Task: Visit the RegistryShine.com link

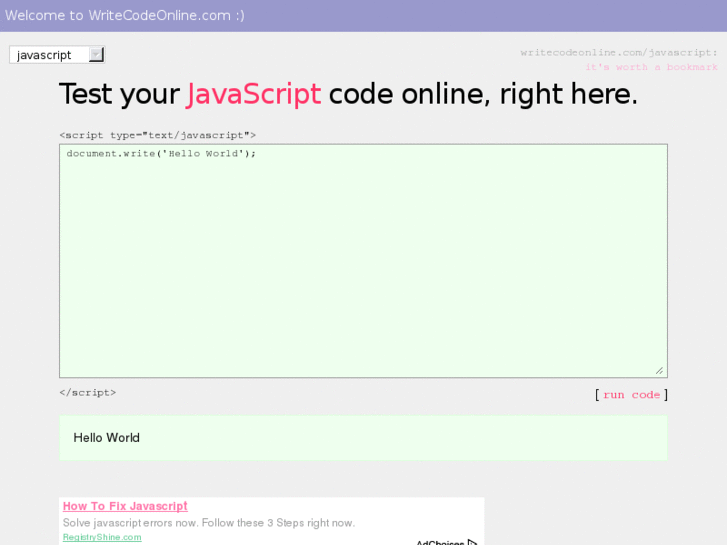Action: [102, 537]
